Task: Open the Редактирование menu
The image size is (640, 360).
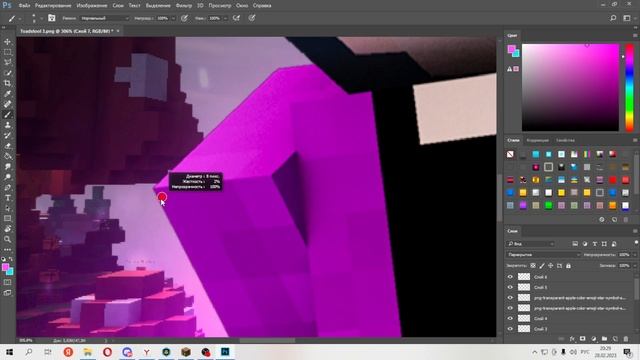Action: (x=53, y=6)
